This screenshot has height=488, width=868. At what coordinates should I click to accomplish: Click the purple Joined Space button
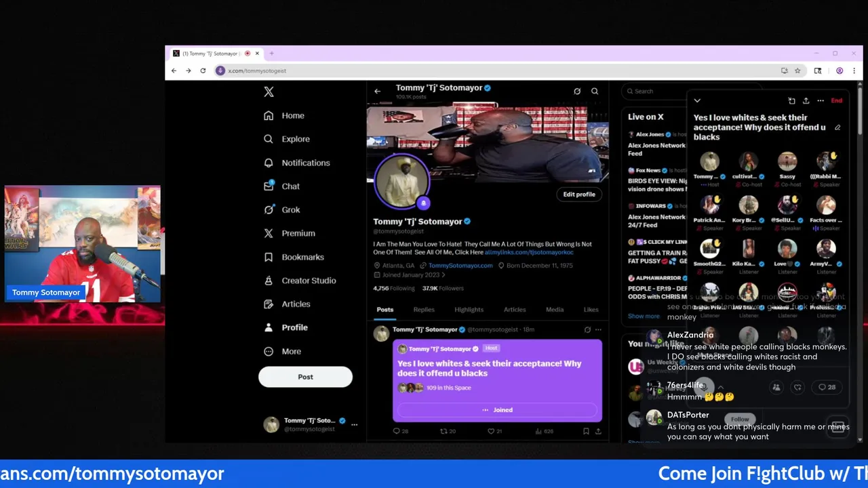(x=497, y=410)
